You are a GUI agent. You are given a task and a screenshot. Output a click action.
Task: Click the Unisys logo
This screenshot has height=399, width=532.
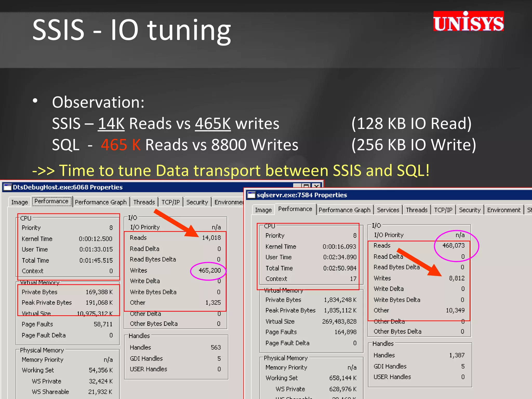pyautogui.click(x=468, y=21)
